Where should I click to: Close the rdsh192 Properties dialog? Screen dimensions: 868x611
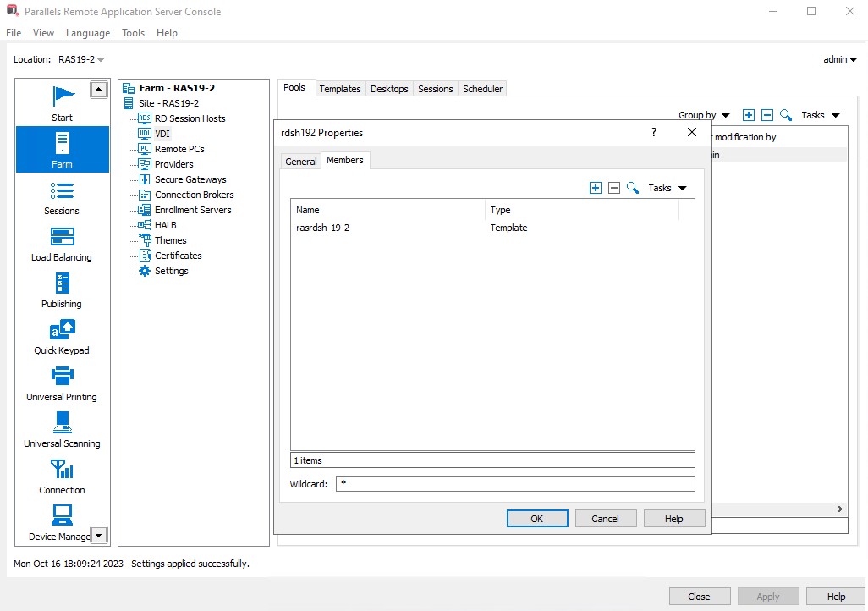point(692,132)
